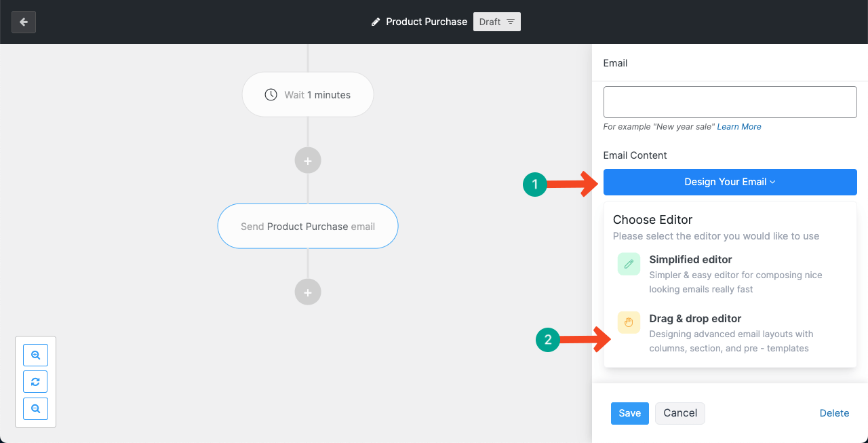Reset the canvas zoom with refresh icon
The width and height of the screenshot is (868, 443).
click(x=35, y=382)
